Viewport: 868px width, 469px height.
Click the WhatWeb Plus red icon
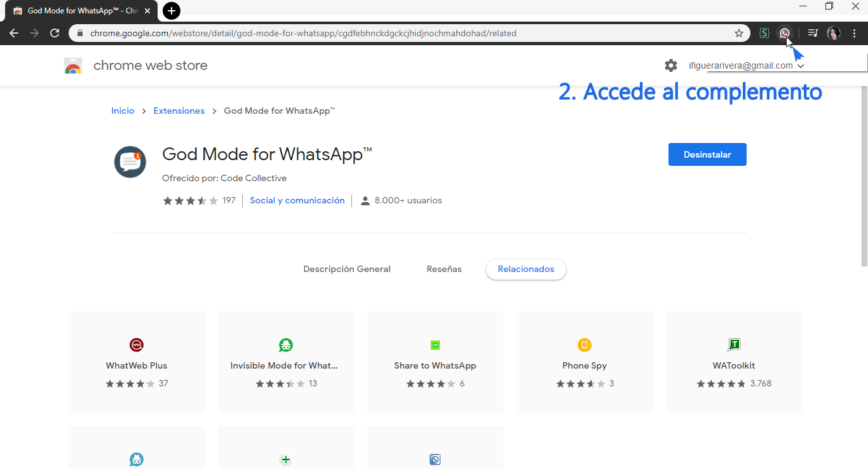click(x=137, y=345)
